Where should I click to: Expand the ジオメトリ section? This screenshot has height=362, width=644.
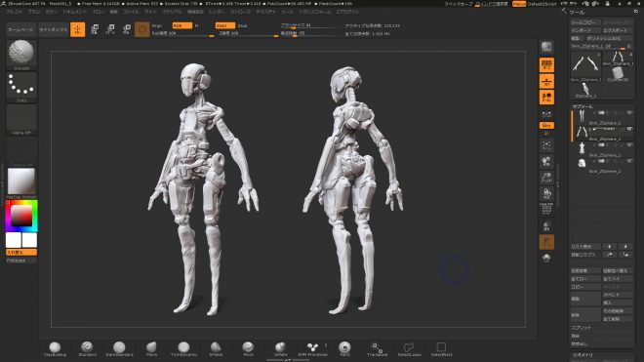tap(583, 355)
